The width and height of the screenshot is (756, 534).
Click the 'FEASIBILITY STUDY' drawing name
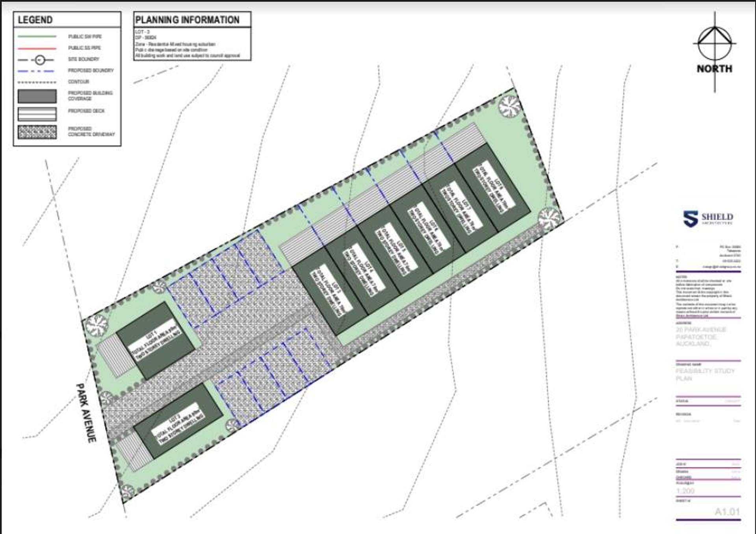coord(705,371)
